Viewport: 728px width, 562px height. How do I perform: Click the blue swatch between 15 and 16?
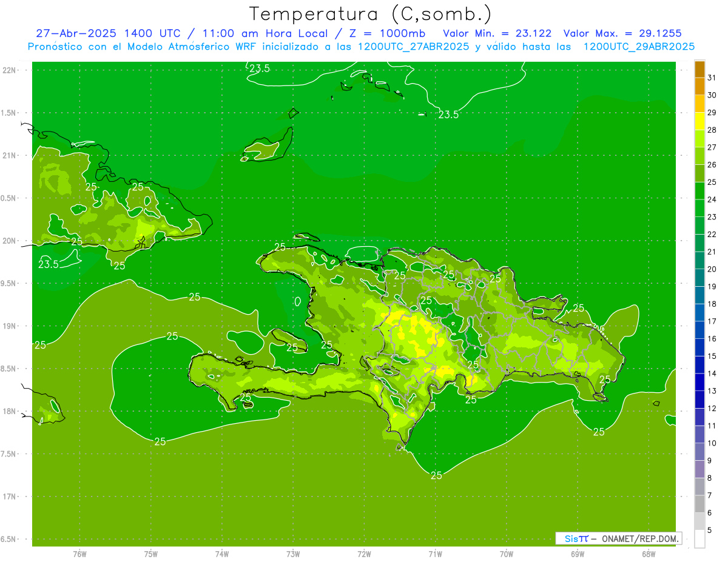click(699, 347)
